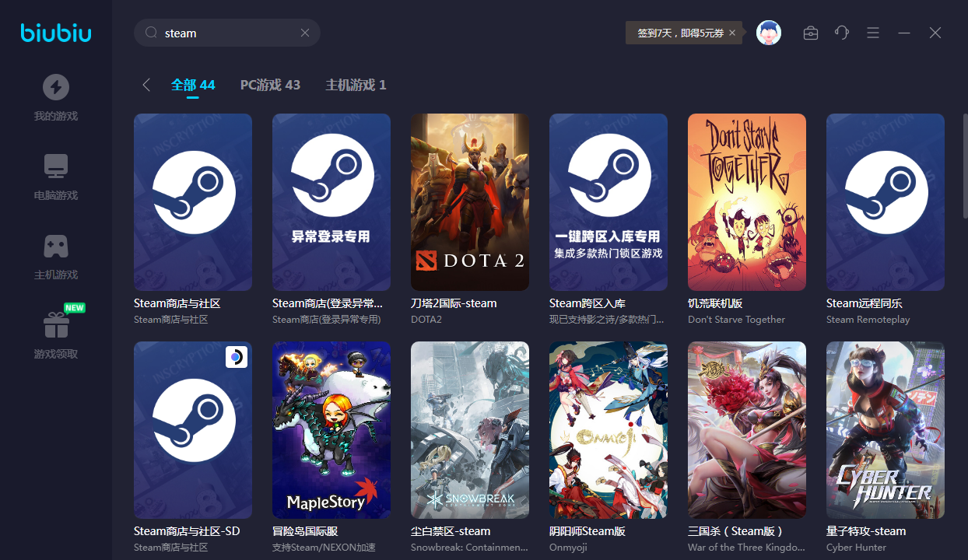Click subtitle Steam Remoteplay
968x560 pixels.
point(868,320)
